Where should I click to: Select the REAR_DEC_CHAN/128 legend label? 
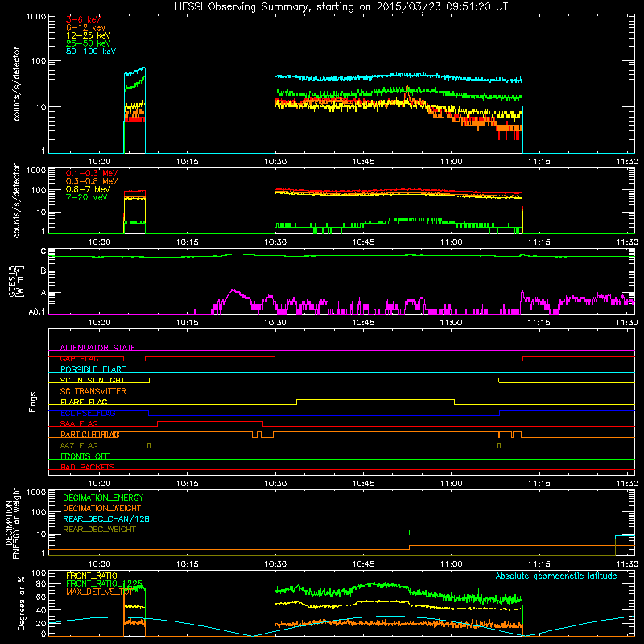coord(106,518)
